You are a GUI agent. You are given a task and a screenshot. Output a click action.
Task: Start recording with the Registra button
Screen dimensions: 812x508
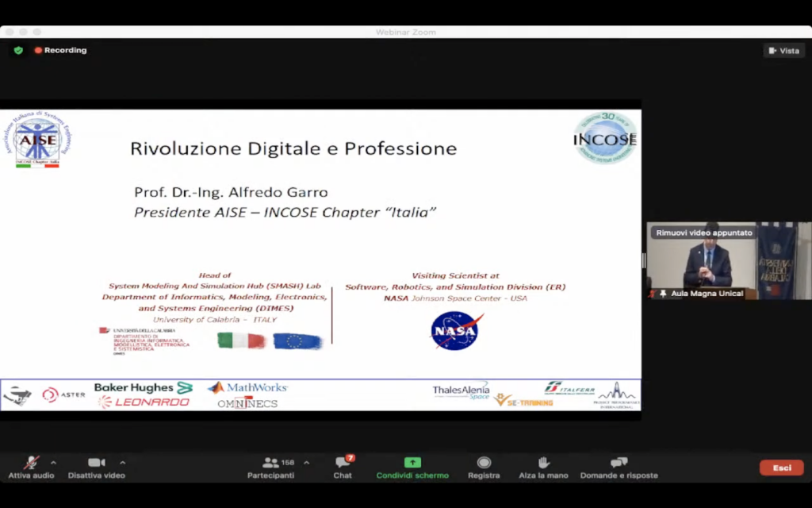pyautogui.click(x=484, y=468)
